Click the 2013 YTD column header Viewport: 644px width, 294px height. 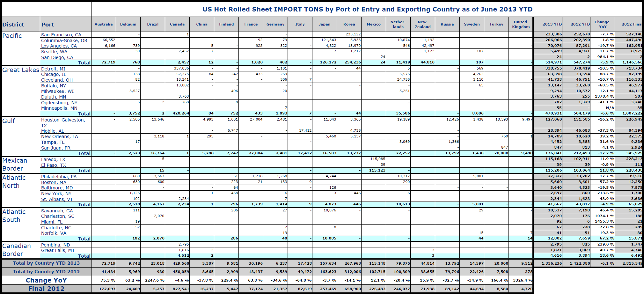552,24
